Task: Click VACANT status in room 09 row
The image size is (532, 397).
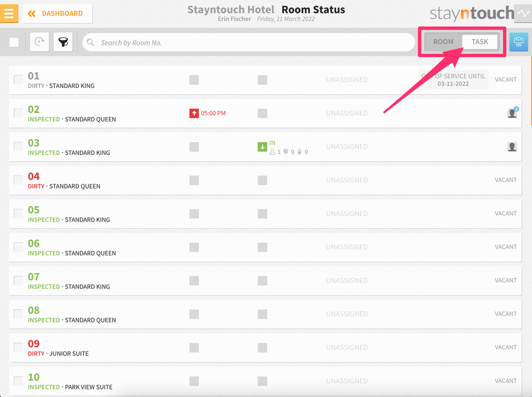Action: [505, 347]
